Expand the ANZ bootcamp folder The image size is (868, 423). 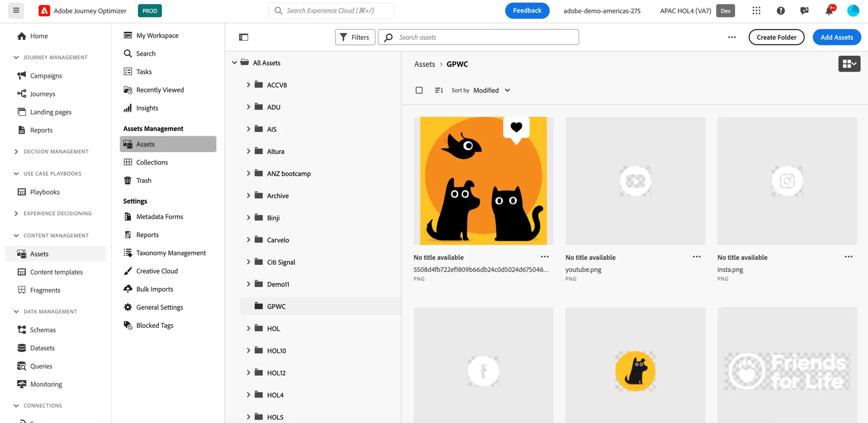249,173
